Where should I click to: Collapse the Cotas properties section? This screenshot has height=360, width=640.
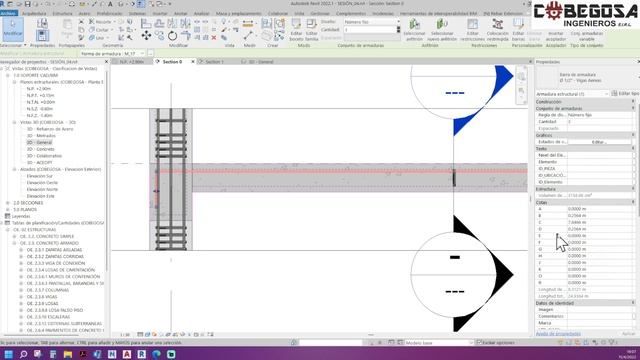[633, 202]
